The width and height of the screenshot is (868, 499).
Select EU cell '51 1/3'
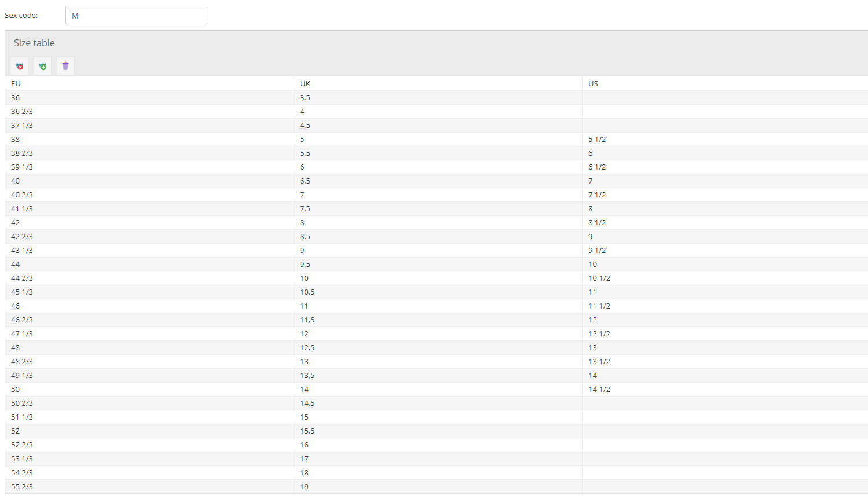pyautogui.click(x=149, y=417)
